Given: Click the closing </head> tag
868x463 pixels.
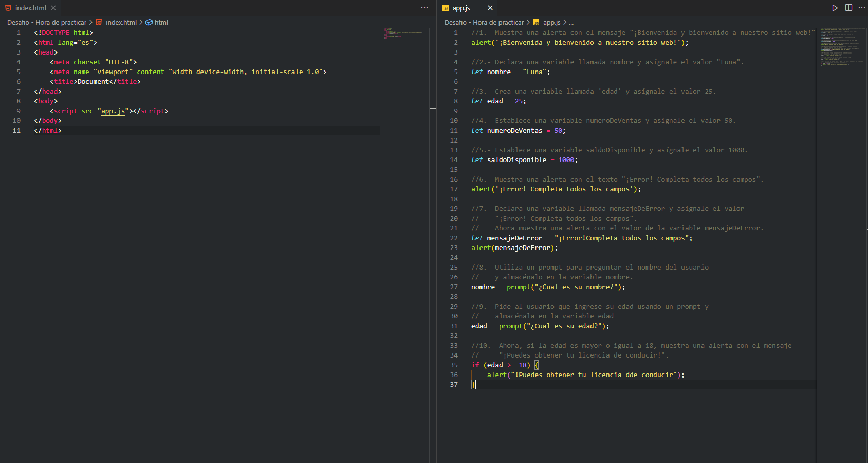Looking at the screenshot, I should click(48, 91).
